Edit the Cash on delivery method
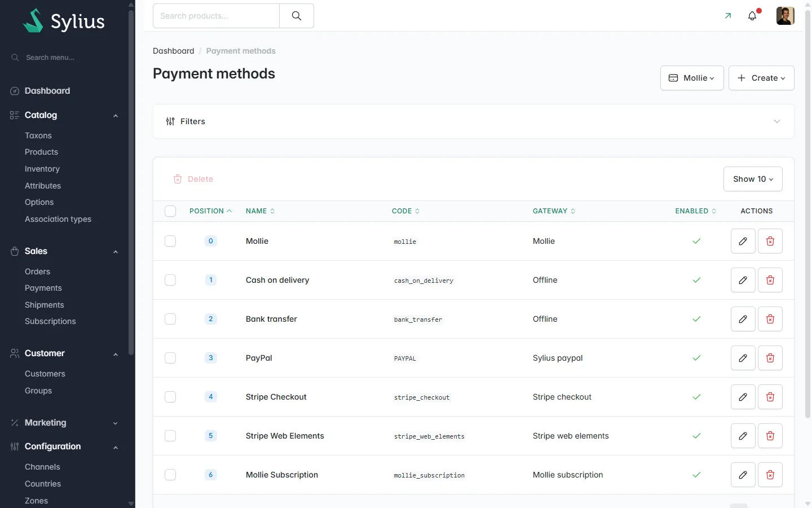Viewport: 812px width, 508px height. coord(743,280)
